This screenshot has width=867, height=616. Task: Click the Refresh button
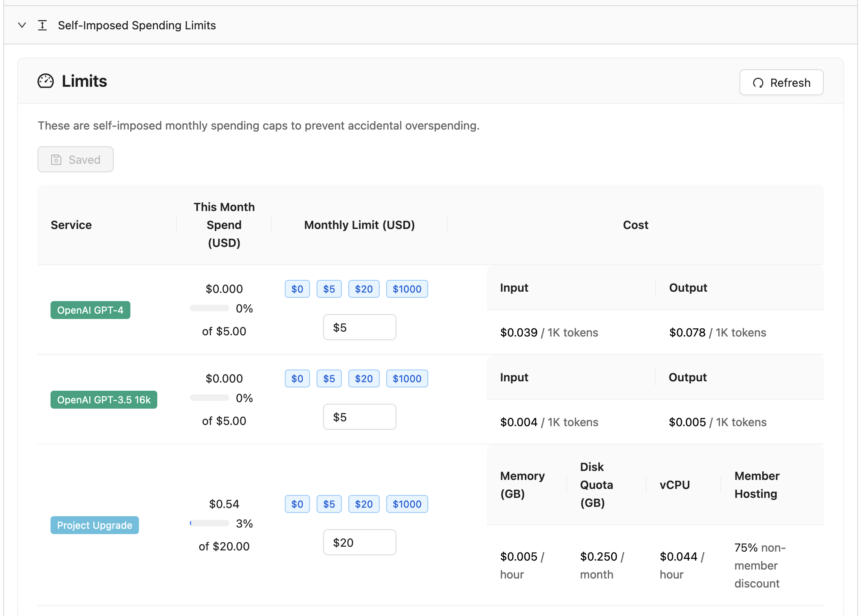click(x=781, y=83)
